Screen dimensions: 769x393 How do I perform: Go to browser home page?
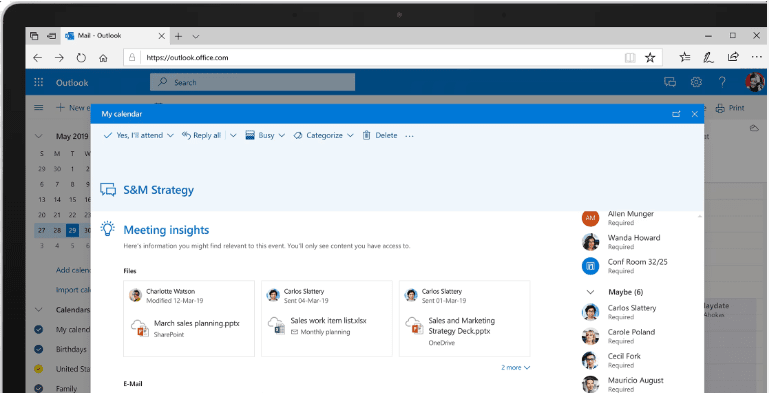103,58
